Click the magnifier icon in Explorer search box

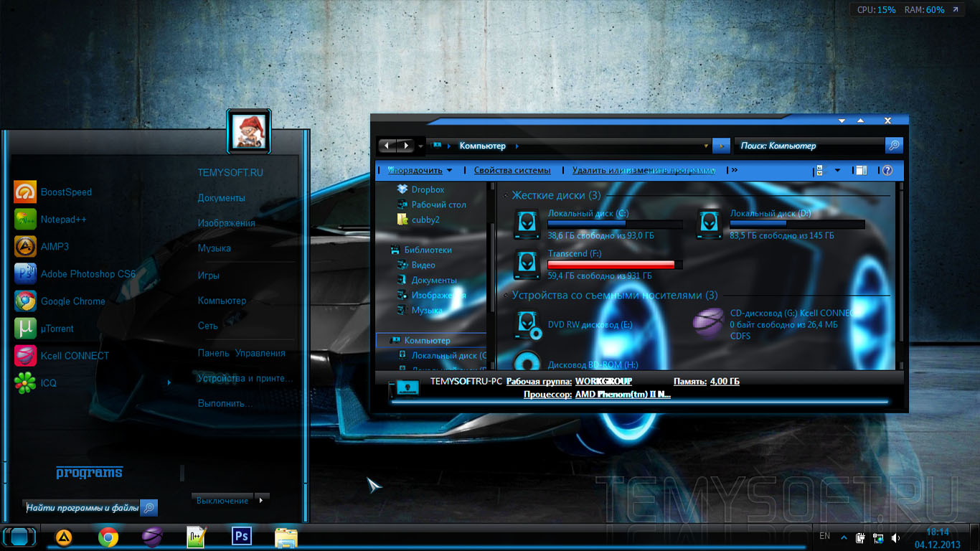[x=894, y=146]
